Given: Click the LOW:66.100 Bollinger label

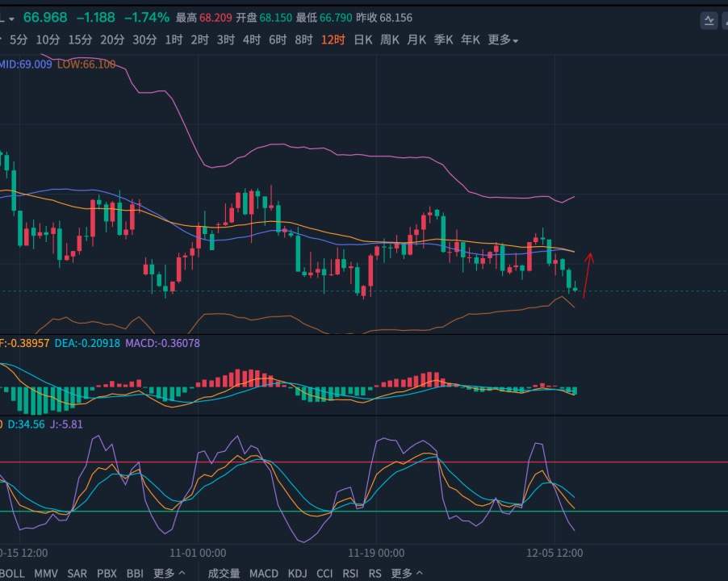Looking at the screenshot, I should point(86,64).
